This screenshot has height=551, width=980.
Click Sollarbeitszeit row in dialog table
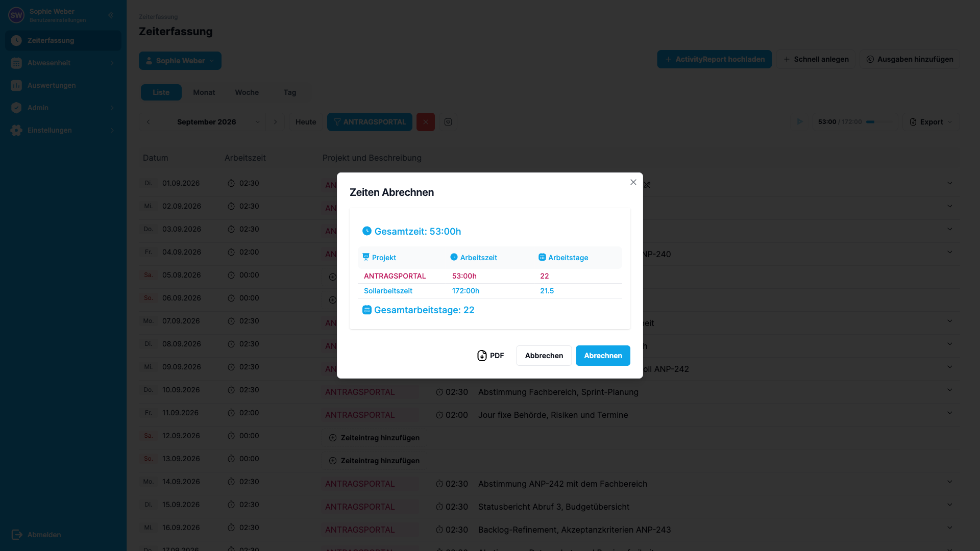pos(489,291)
